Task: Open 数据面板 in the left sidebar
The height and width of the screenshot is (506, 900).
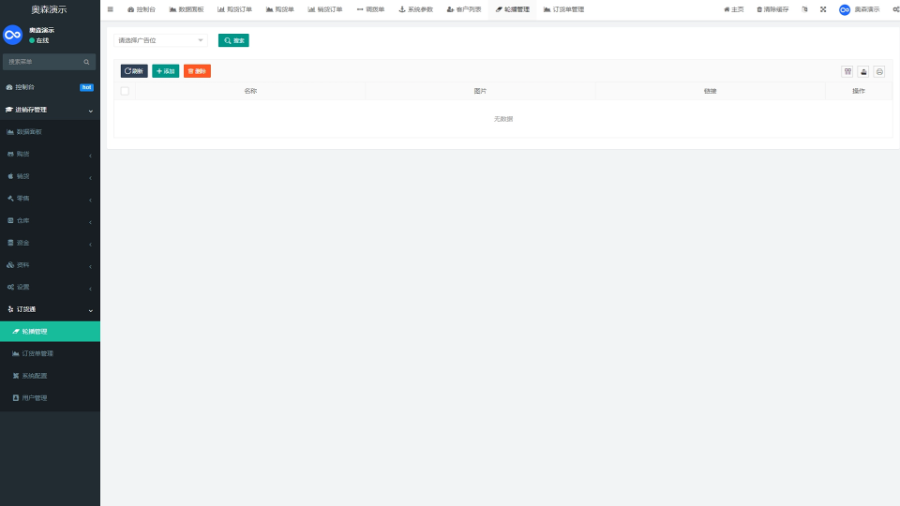Action: pos(50,132)
